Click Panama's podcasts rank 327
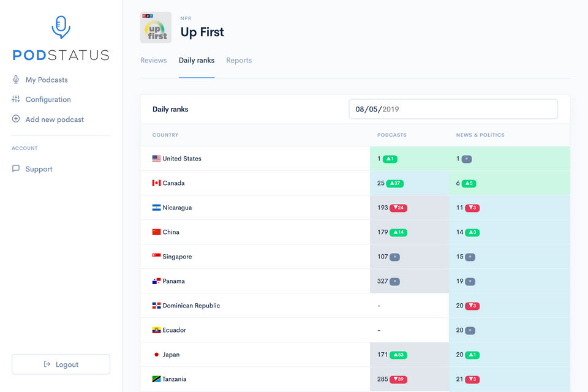This screenshot has width=588, height=392. click(x=382, y=281)
